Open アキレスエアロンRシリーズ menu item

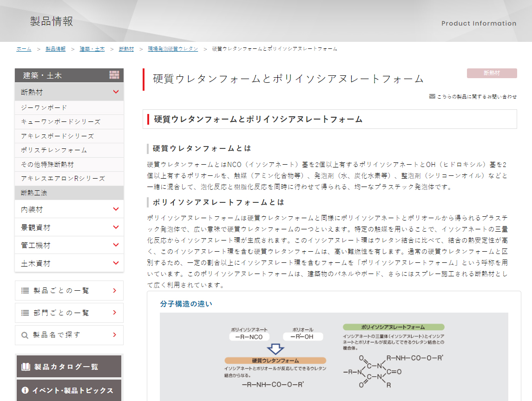[69, 179]
